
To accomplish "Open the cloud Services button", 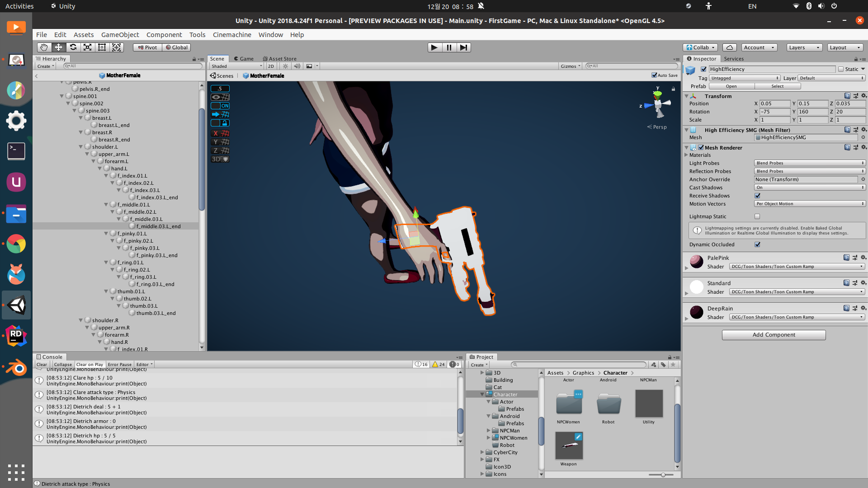I will pyautogui.click(x=729, y=47).
